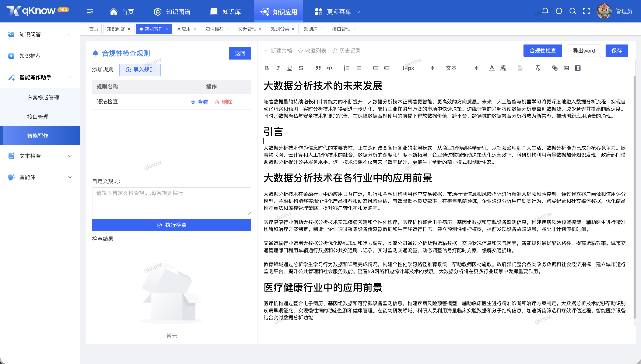The image size is (641, 364).
Task: Insert a blockquote in the document
Action: [x=318, y=68]
